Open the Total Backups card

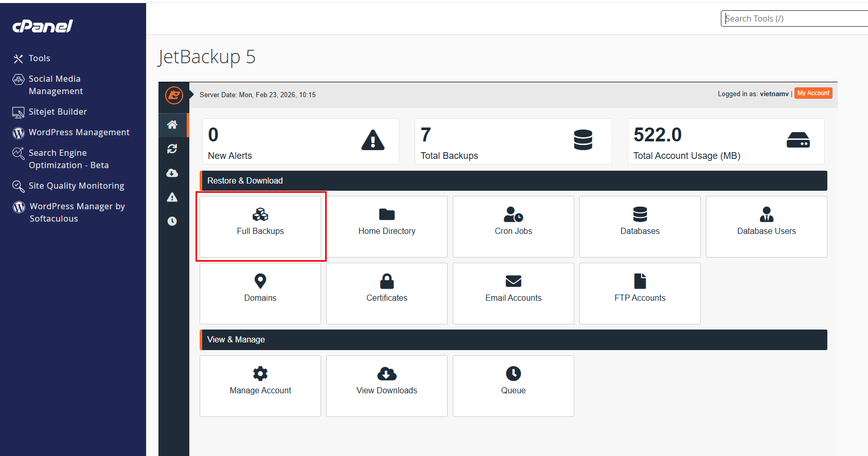tap(513, 141)
